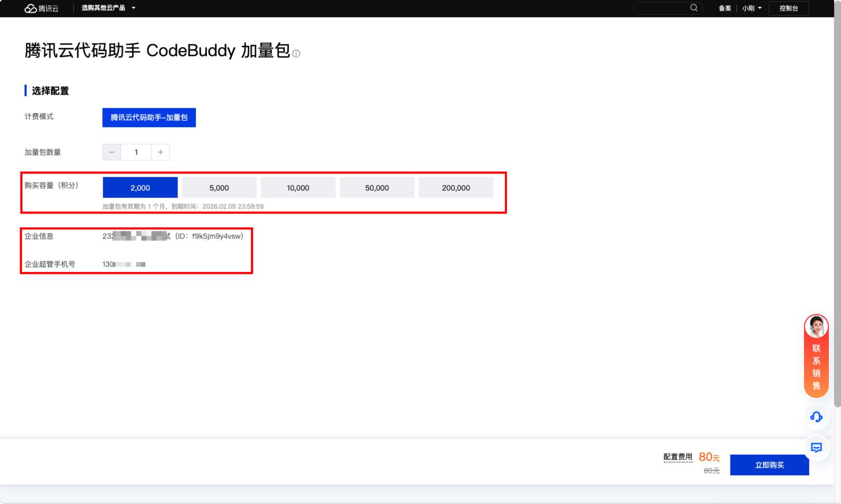Screen dimensions: 841x504
Task: Click the quantity number input field
Action: pos(136,152)
